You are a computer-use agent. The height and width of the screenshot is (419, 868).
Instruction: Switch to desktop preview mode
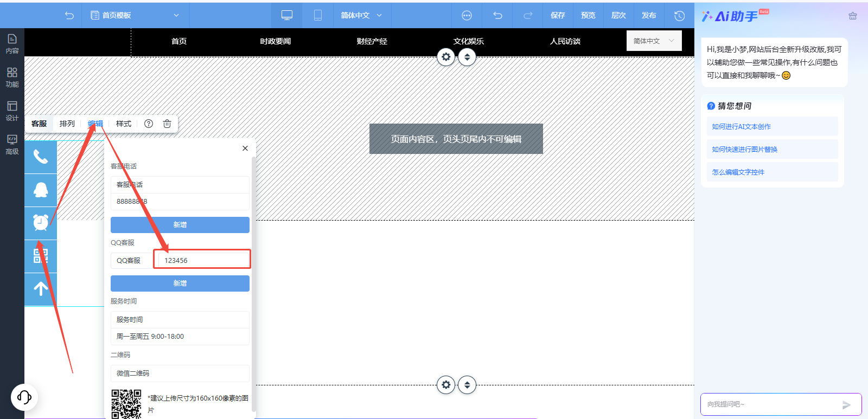tap(287, 15)
